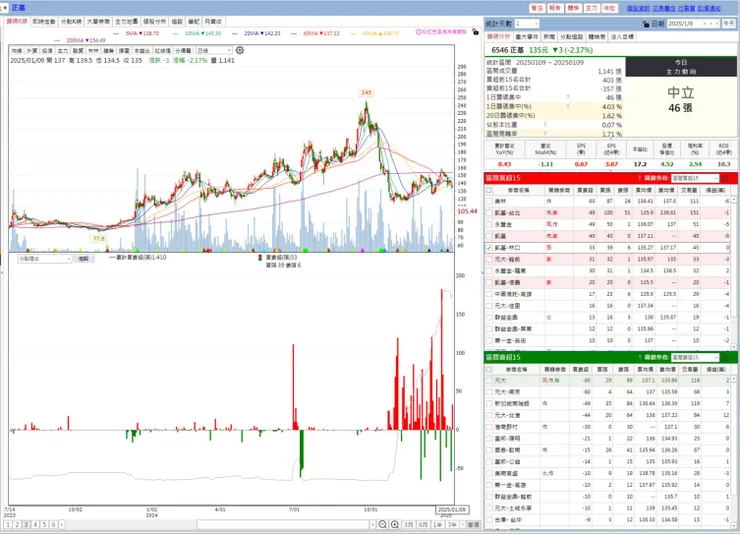Open the 關鍵券商 dropdown in the green sell header
This screenshot has width=740, height=534.
[695, 358]
